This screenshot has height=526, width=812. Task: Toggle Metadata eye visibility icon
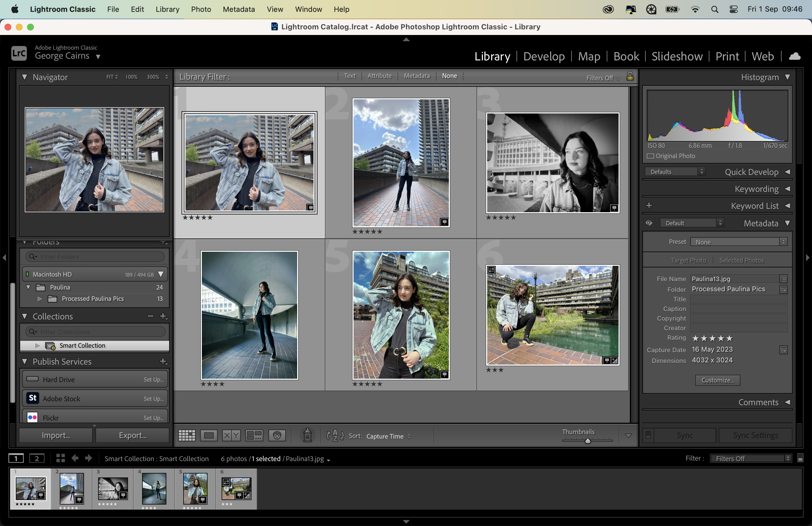(x=649, y=223)
